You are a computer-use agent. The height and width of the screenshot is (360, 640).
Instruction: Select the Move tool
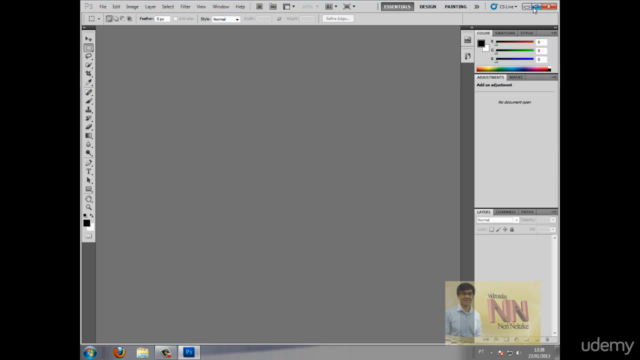click(89, 39)
